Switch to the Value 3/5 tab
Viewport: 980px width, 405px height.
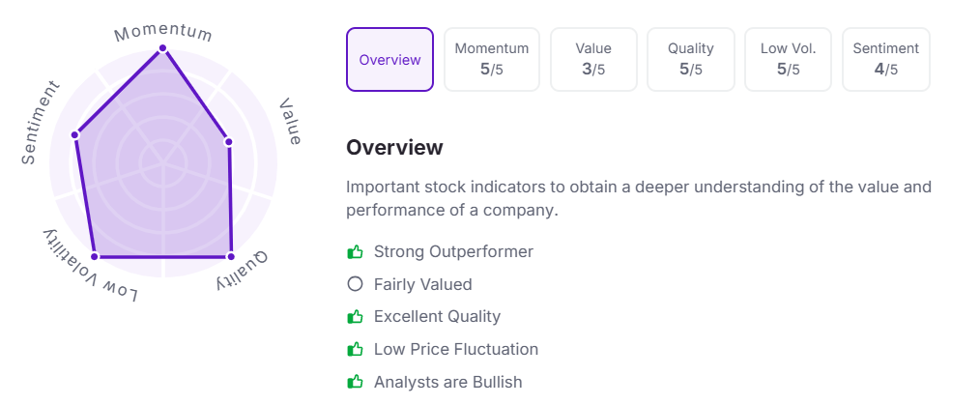tap(593, 60)
